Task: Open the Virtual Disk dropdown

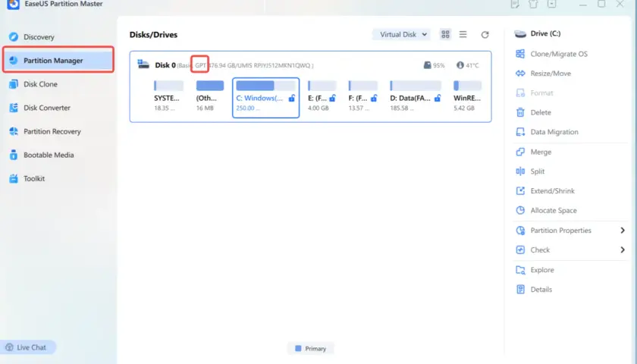Action: [x=403, y=35]
